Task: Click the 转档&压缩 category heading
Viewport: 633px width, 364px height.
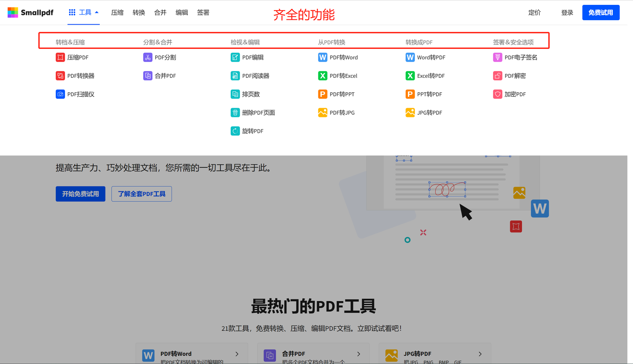Action: pos(70,42)
